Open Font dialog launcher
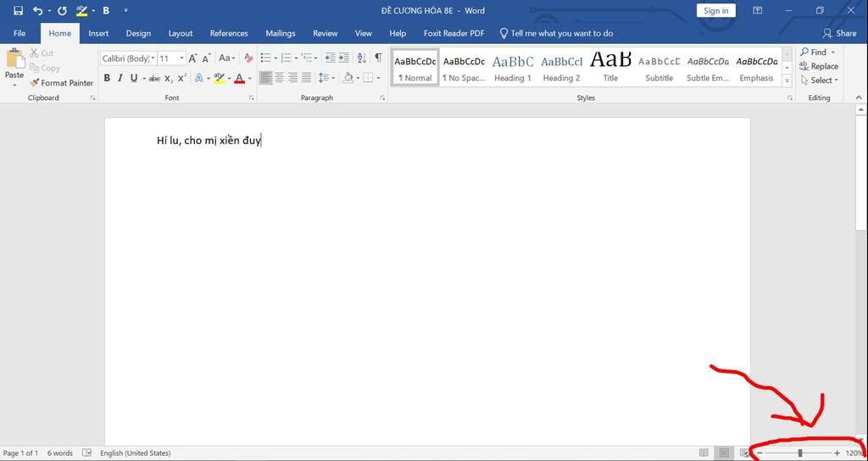Screen dimensions: 868x461 [x=251, y=98]
